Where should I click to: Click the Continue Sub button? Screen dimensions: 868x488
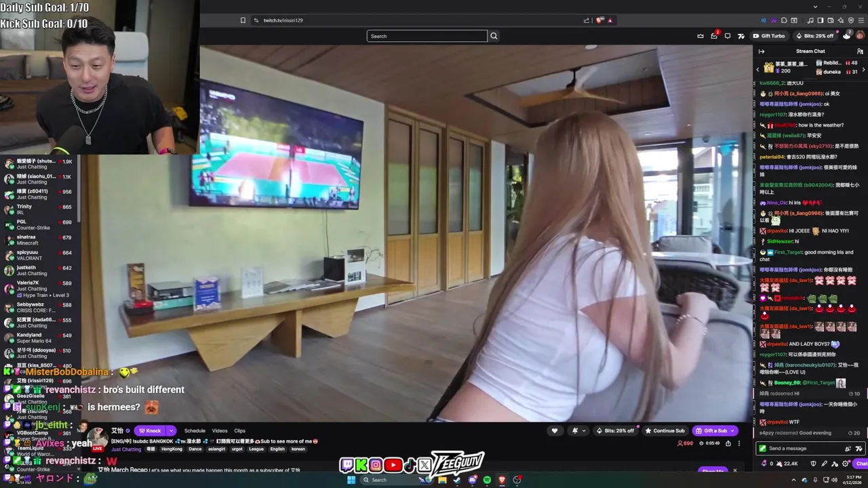[x=665, y=430]
